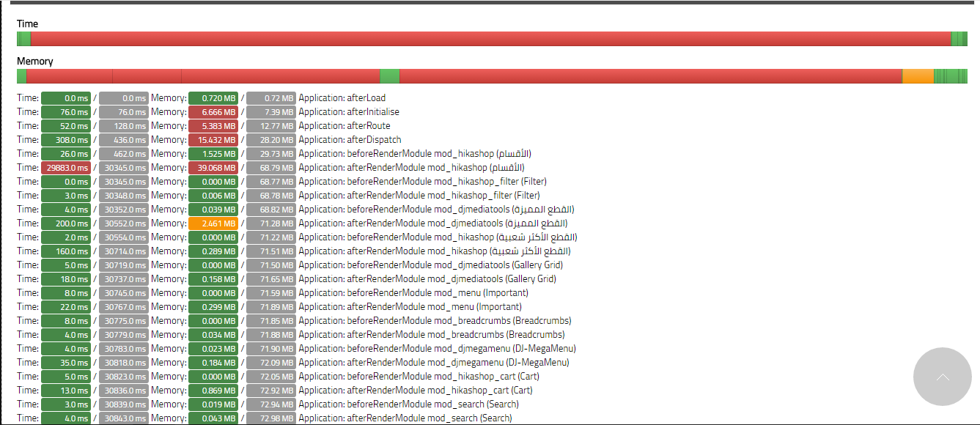Click the red 5.383 MB memory badge
980x425 pixels.
point(213,126)
